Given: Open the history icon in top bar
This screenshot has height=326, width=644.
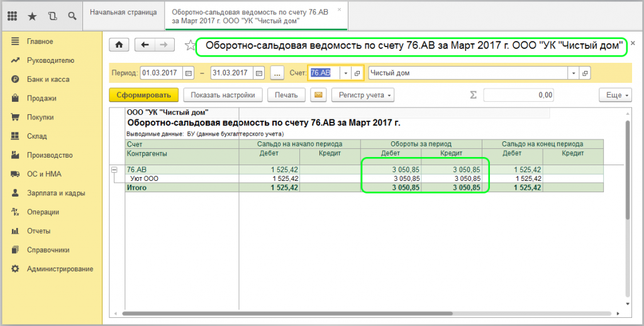Looking at the screenshot, I should coord(52,15).
